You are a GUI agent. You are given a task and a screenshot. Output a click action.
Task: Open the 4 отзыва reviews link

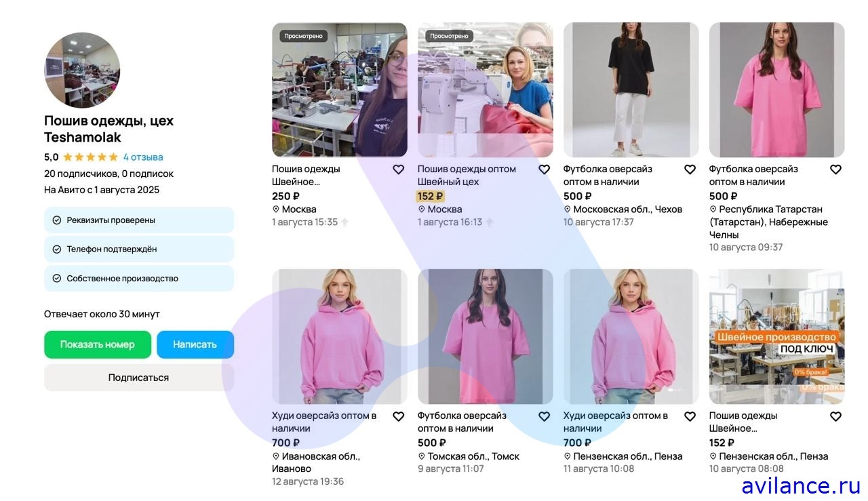pyautogui.click(x=143, y=157)
